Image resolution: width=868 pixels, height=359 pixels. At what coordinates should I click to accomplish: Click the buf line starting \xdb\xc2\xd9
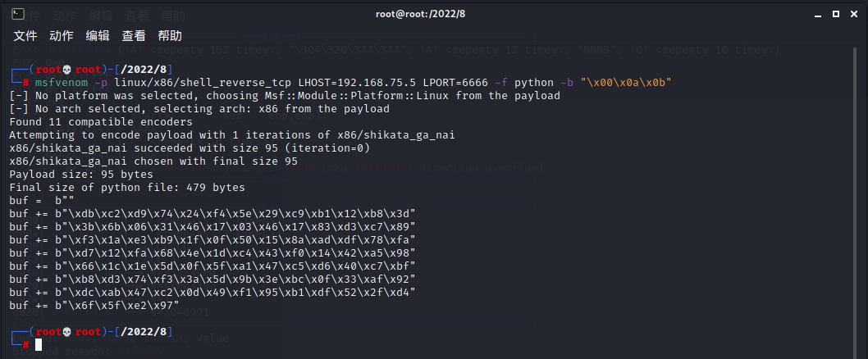212,214
